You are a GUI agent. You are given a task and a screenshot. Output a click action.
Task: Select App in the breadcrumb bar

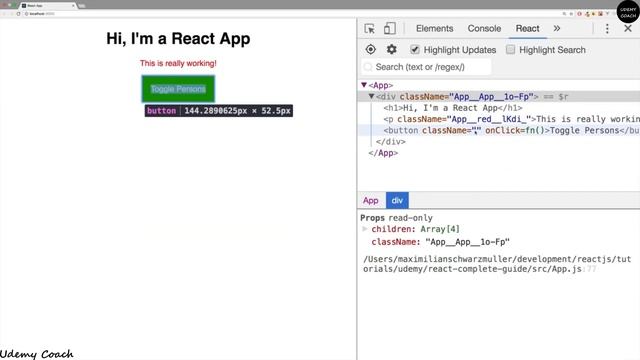(x=371, y=200)
